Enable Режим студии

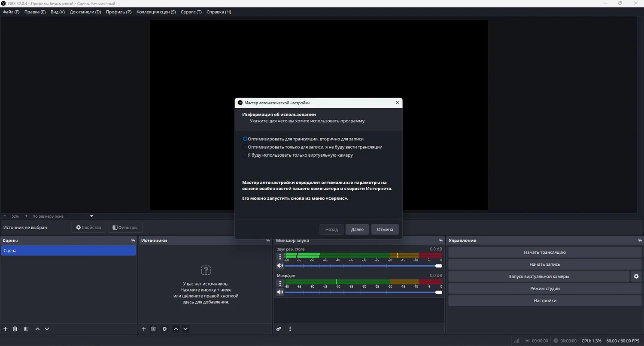[545, 288]
